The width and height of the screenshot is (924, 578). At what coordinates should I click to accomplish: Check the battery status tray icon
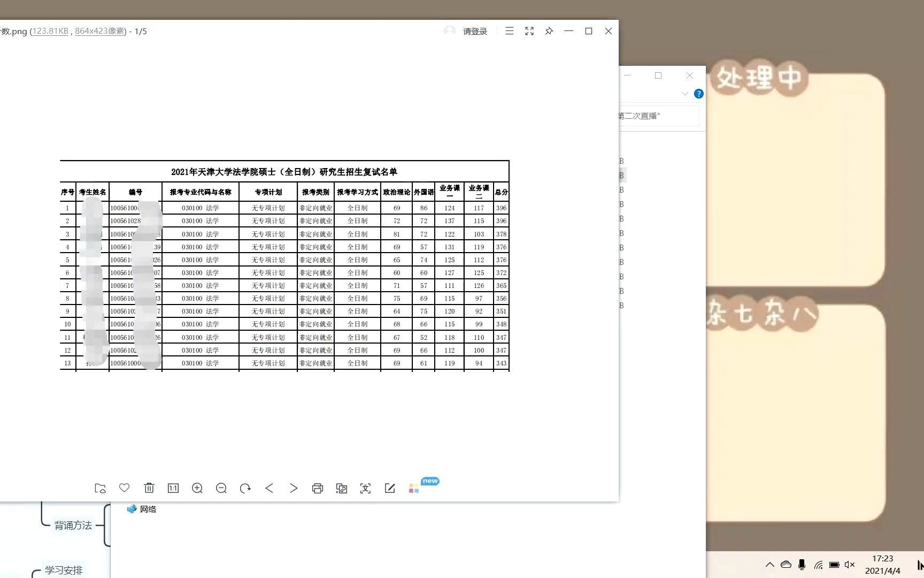click(x=834, y=565)
